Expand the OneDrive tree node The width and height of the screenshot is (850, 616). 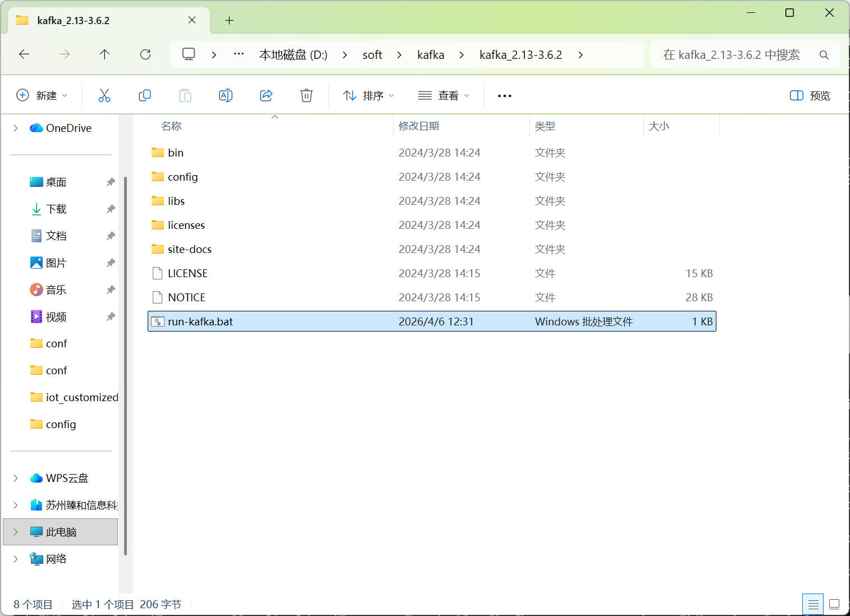[15, 128]
